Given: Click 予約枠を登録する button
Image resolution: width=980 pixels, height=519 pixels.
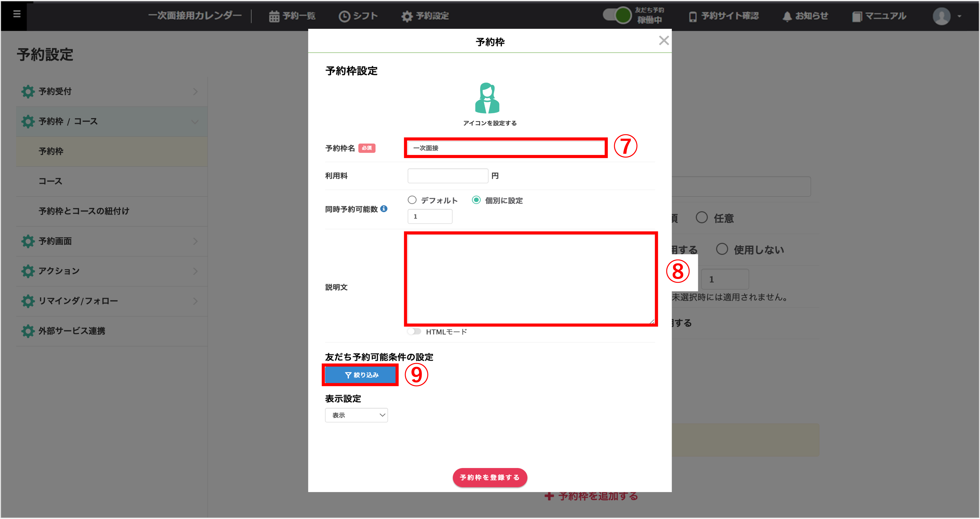Looking at the screenshot, I should point(490,477).
